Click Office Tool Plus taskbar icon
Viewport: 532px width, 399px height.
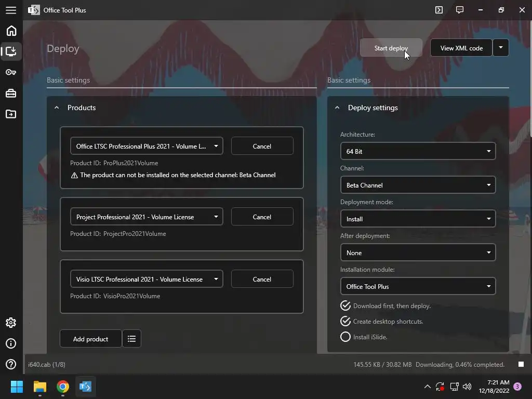click(86, 387)
